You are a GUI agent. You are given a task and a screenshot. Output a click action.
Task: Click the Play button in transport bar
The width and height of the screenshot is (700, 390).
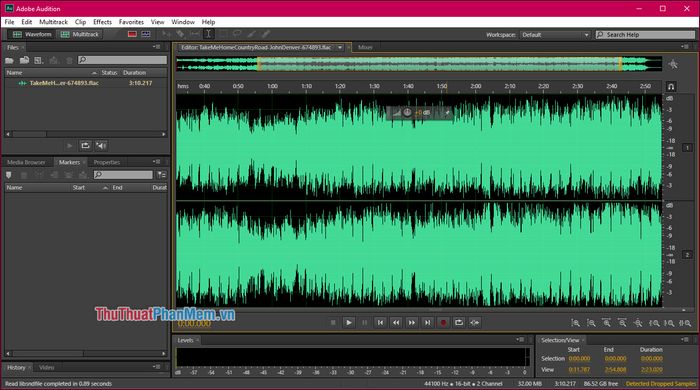coord(349,322)
